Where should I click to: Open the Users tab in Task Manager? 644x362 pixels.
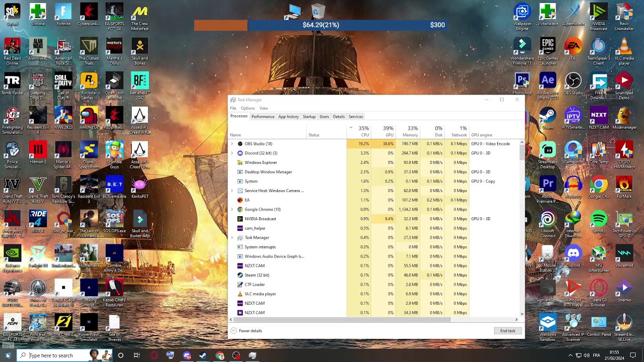[324, 117]
